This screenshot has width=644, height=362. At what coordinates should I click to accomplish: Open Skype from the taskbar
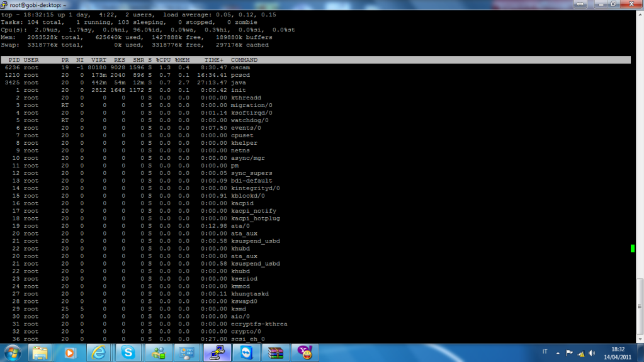(x=128, y=353)
